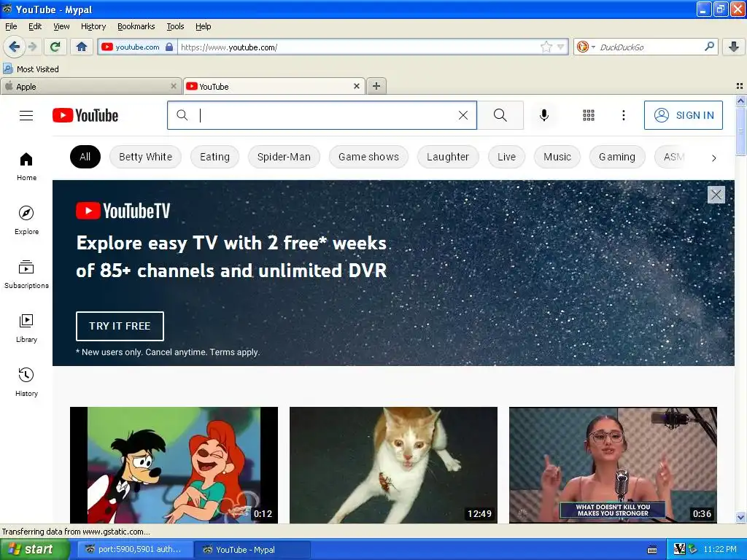Image resolution: width=747 pixels, height=560 pixels.
Task: Open the browser home page
Action: (82, 47)
